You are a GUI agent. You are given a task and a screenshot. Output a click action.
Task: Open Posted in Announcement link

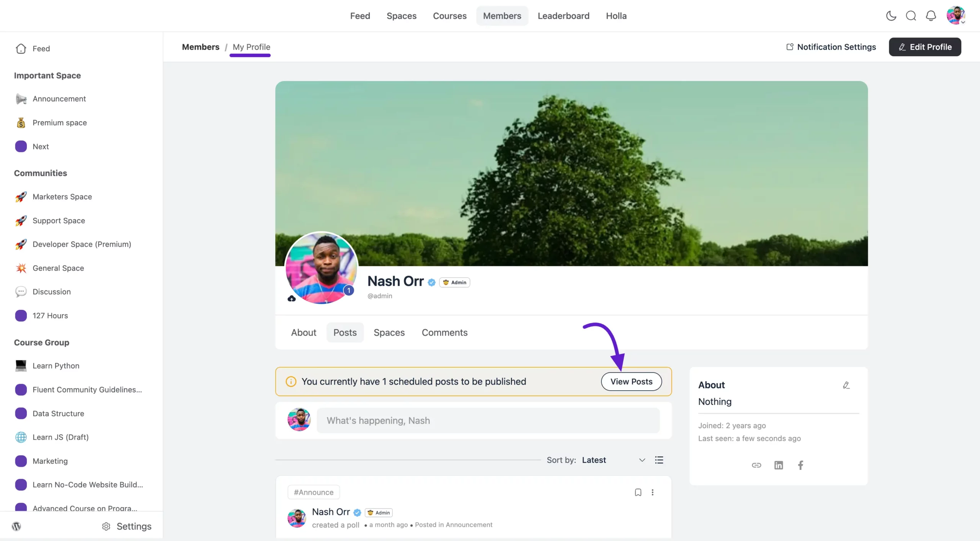[454, 525]
